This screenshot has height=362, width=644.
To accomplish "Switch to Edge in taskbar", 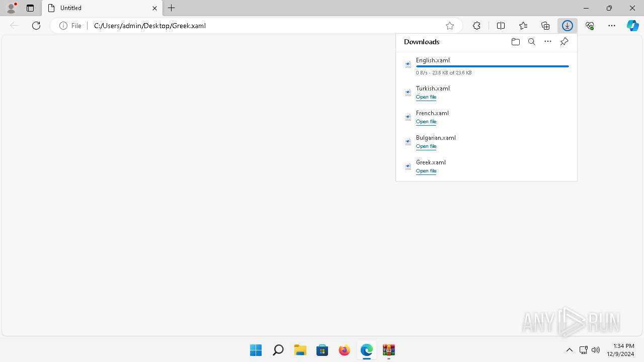I will click(x=366, y=350).
